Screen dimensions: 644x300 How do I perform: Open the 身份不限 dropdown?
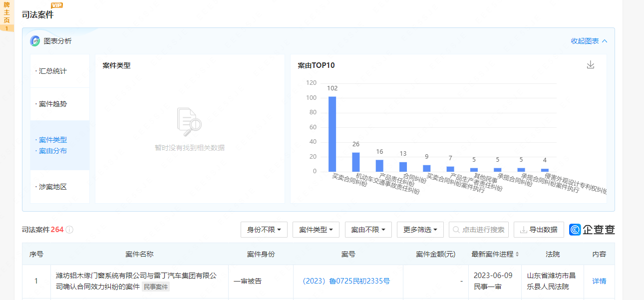click(x=264, y=230)
